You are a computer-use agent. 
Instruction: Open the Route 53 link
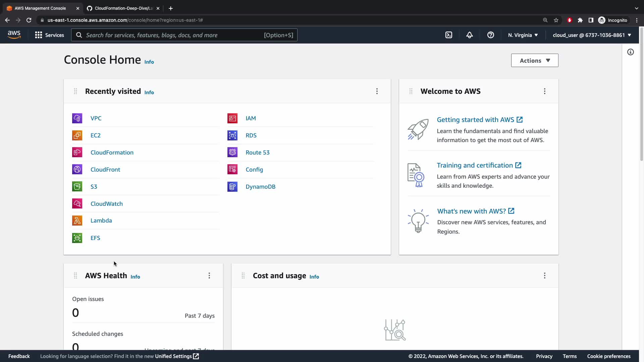tap(257, 153)
